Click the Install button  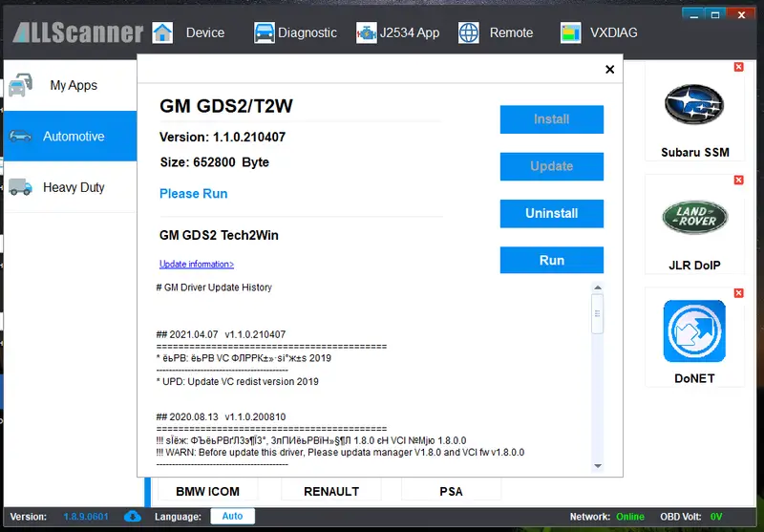552,119
